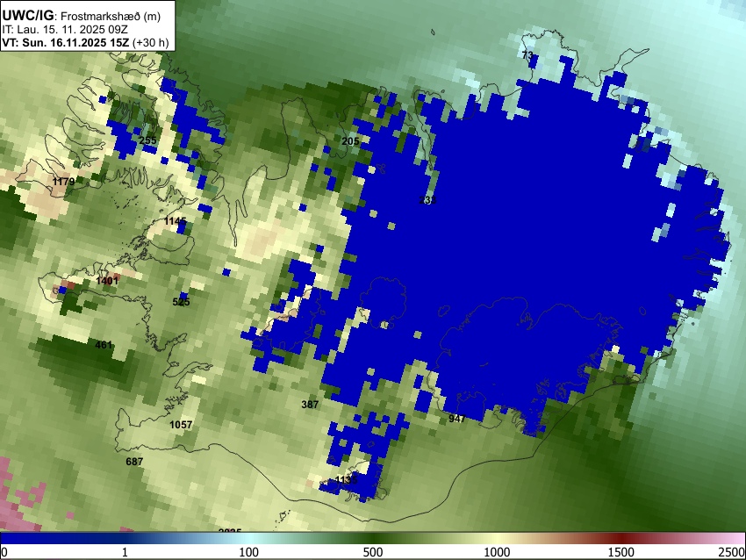This screenshot has height=560, width=746.
Task: Click the legend label '2500'
Action: click(732, 552)
